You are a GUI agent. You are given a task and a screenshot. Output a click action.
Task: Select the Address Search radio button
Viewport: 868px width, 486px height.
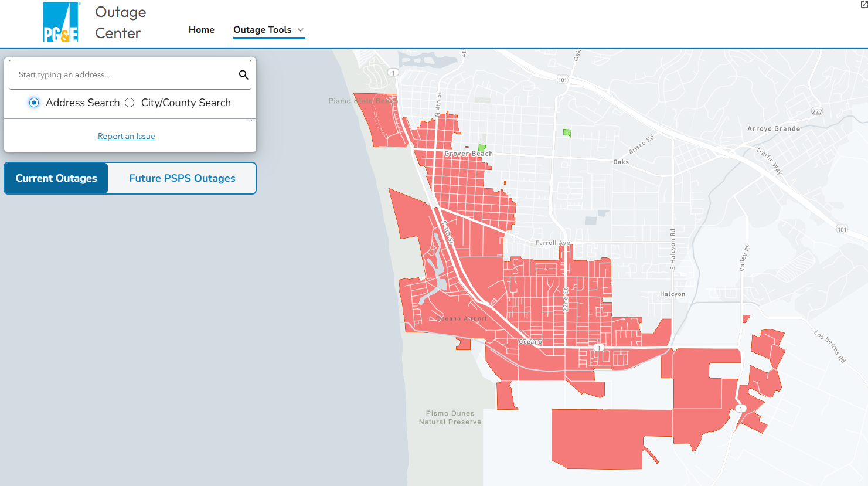34,103
